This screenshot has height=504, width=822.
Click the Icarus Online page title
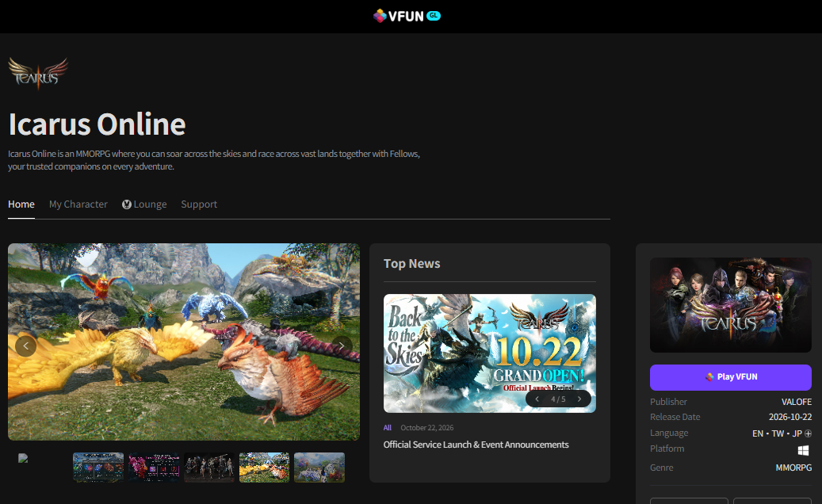pos(97,124)
